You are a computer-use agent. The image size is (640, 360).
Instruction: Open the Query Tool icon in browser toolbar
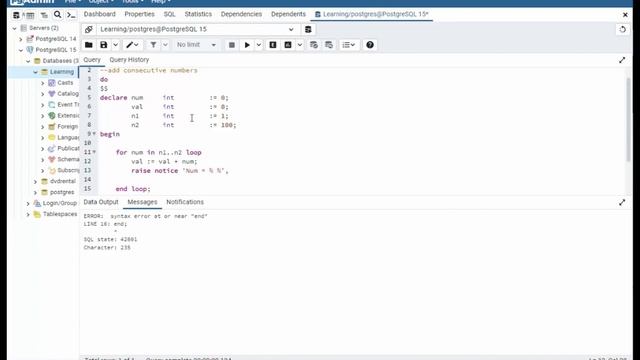16,15
